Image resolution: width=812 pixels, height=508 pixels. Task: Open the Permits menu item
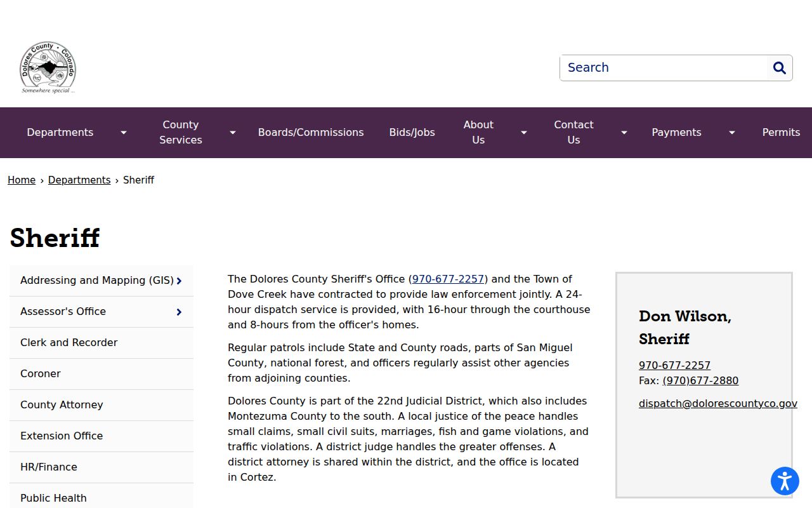781,133
